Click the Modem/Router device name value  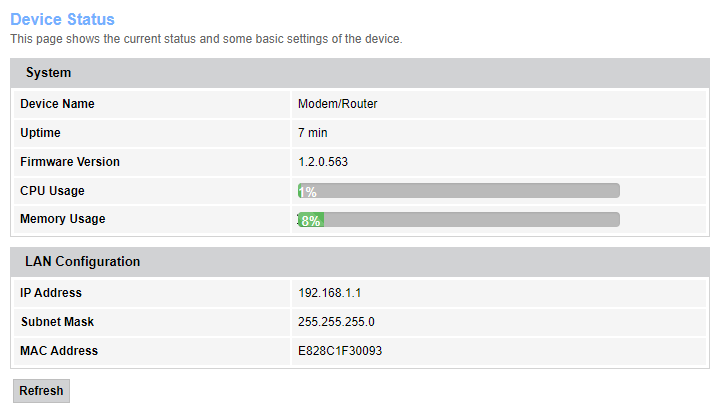click(337, 104)
